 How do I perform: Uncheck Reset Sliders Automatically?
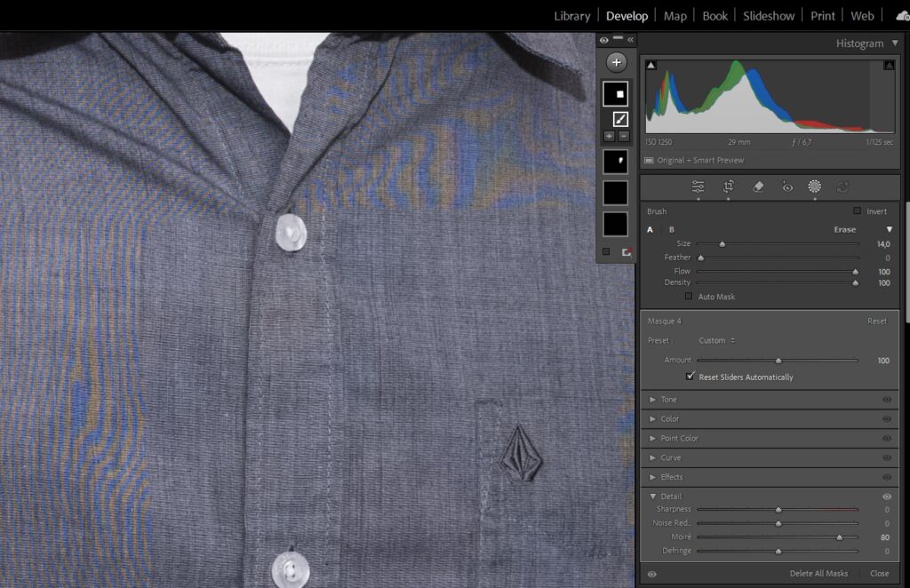pos(690,377)
